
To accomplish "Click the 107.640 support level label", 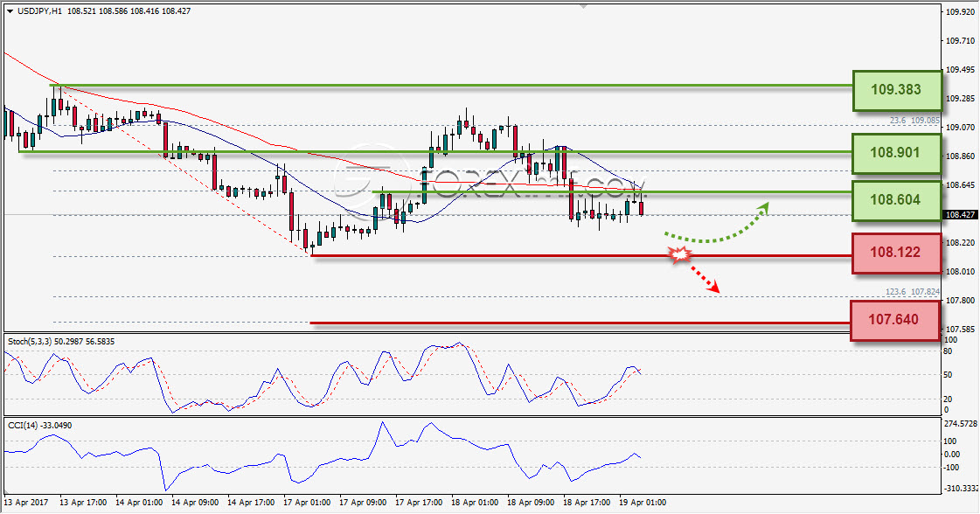I will (x=894, y=320).
